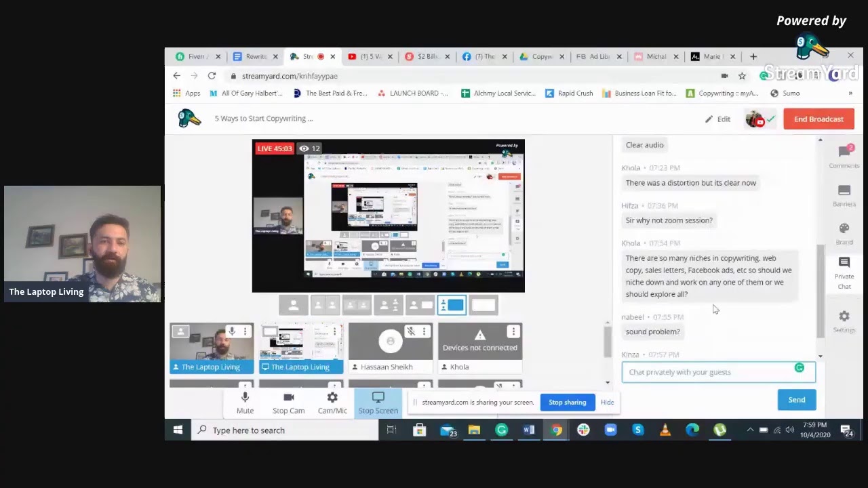This screenshot has height=488, width=868.
Task: Open the Brand panel
Action: 844,234
